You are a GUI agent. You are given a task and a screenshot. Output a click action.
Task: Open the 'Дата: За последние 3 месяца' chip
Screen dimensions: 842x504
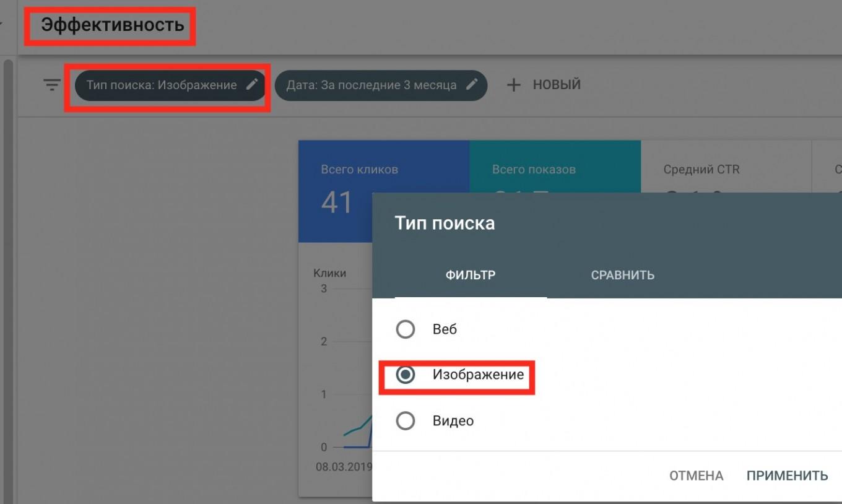[x=371, y=85]
